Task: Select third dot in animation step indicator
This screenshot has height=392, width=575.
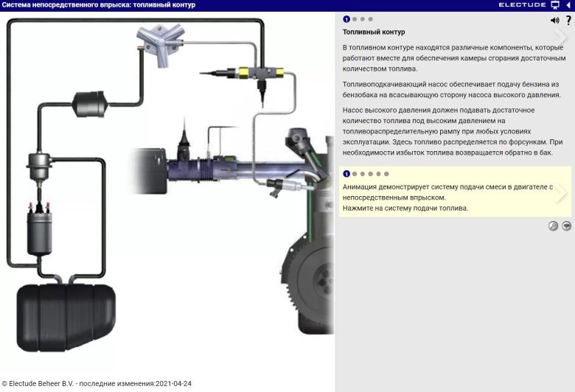Action: pyautogui.click(x=363, y=174)
